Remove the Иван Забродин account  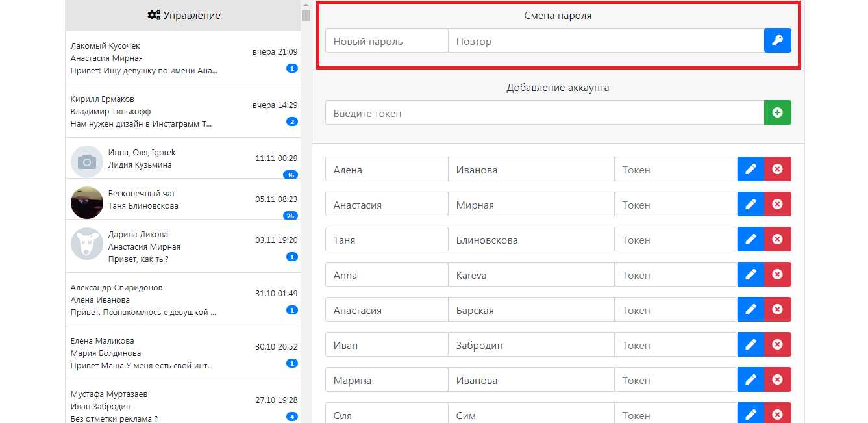pyautogui.click(x=777, y=344)
